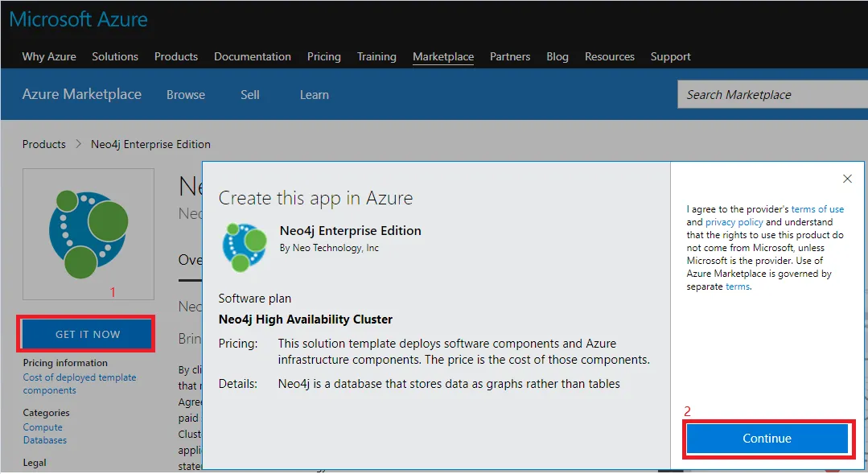Image resolution: width=868 pixels, height=474 pixels.
Task: Click the GET IT NOW button
Action: click(x=88, y=335)
